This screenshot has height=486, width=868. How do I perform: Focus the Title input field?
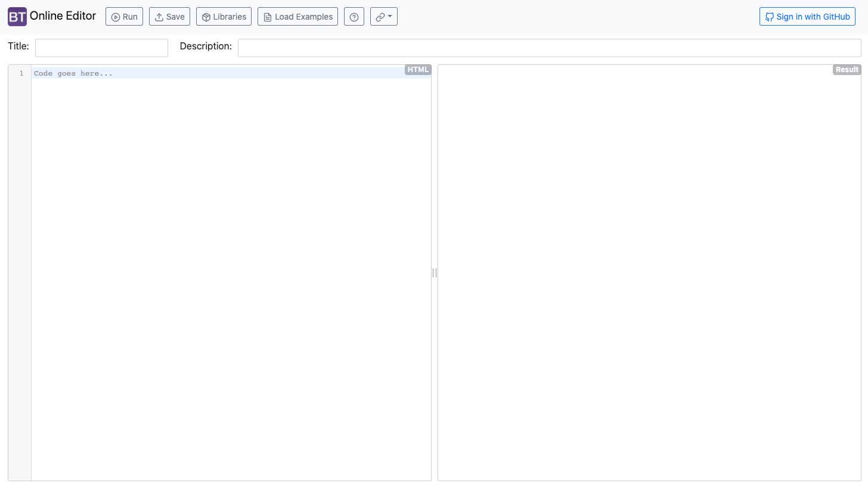pyautogui.click(x=101, y=48)
